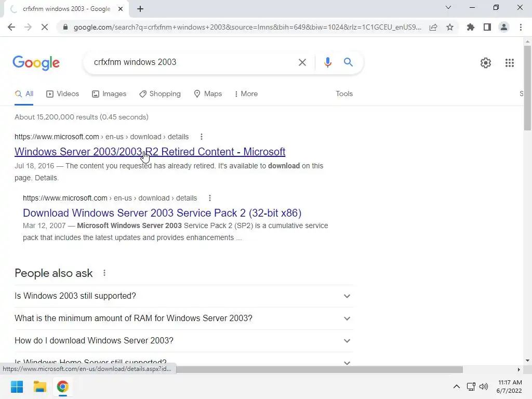Open network status tray icon
532x399 pixels.
pos(471,387)
